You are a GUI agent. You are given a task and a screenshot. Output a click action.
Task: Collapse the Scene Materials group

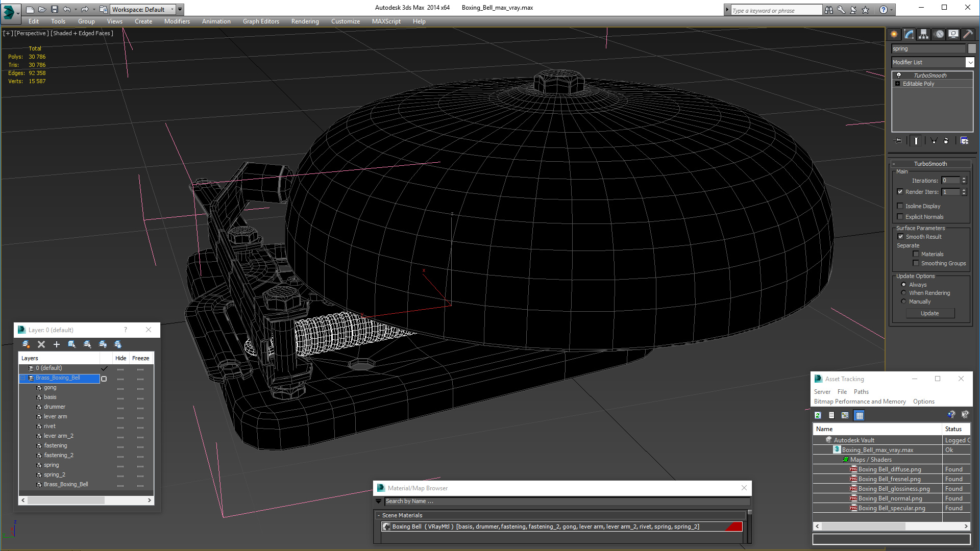[x=379, y=515]
